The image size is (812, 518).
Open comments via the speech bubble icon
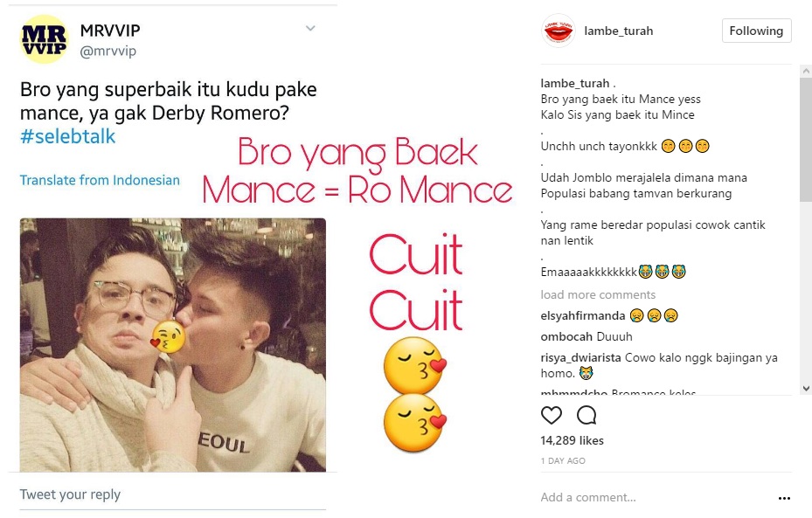pyautogui.click(x=586, y=415)
